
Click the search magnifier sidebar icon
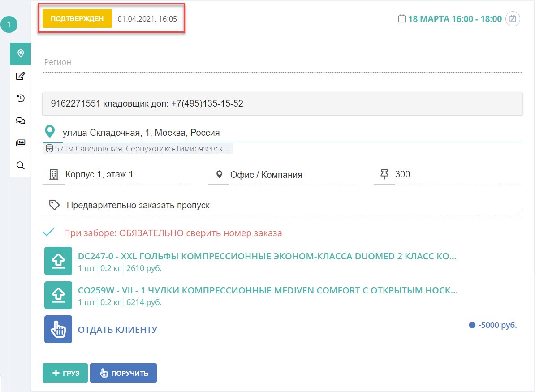(x=21, y=165)
